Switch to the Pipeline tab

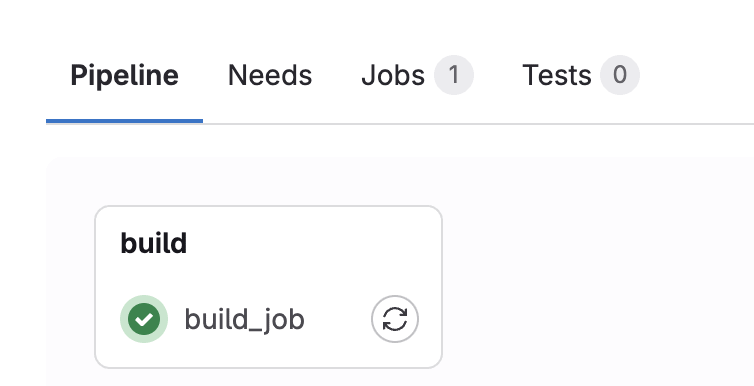125,75
